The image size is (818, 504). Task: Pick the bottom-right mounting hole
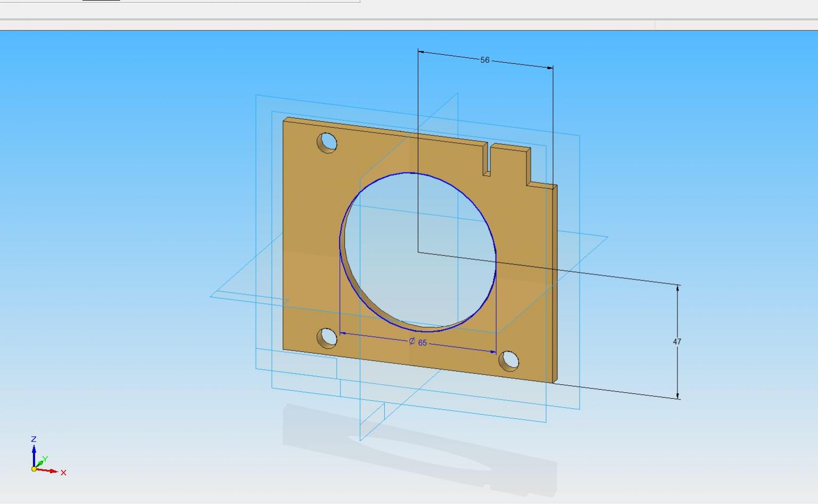[509, 361]
